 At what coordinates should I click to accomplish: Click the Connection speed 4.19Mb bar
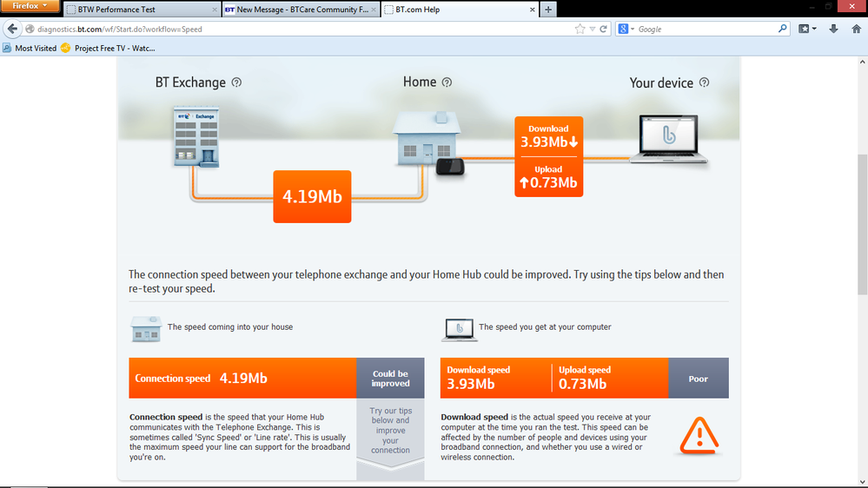242,378
